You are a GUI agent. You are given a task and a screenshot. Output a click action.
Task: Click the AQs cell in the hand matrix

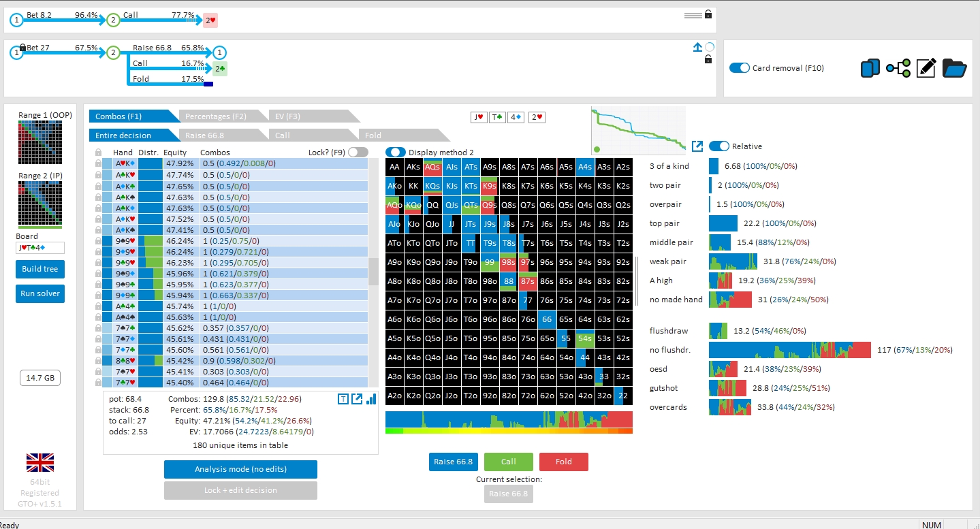click(x=432, y=166)
